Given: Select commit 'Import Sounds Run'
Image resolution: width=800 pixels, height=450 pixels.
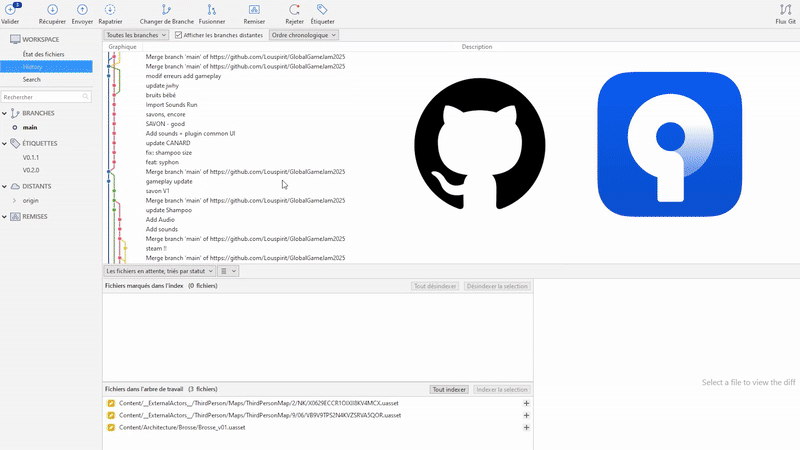Looking at the screenshot, I should (171, 105).
